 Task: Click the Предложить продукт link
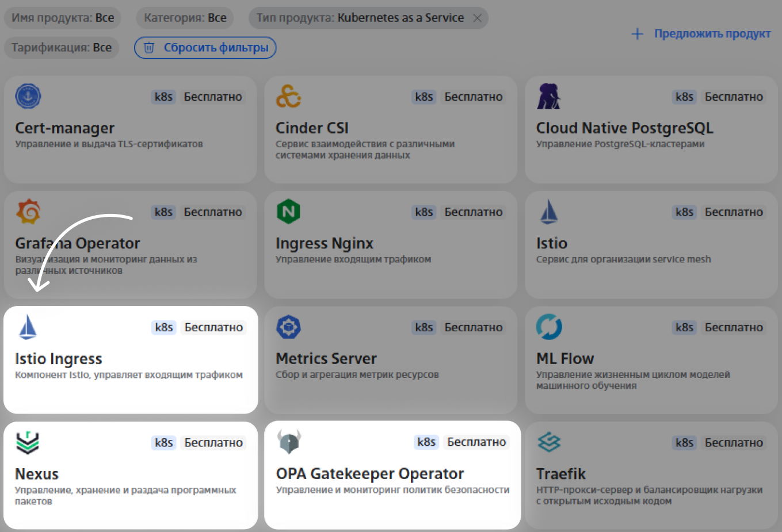(x=701, y=34)
